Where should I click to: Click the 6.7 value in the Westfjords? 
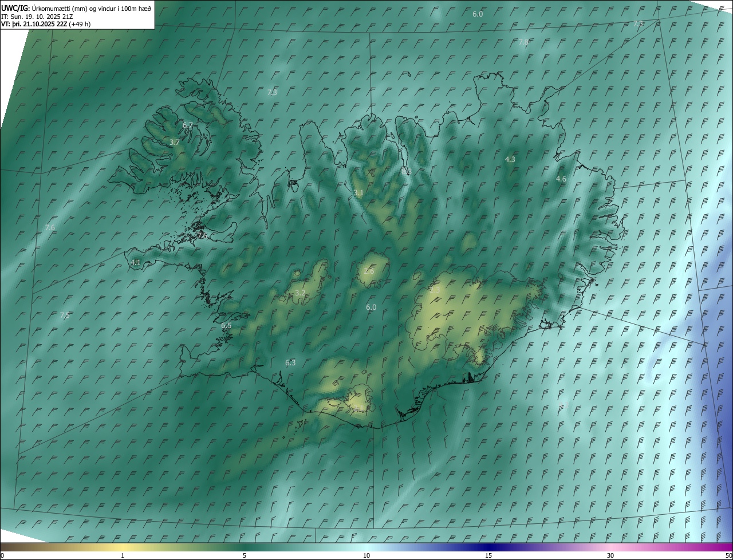[x=188, y=125]
